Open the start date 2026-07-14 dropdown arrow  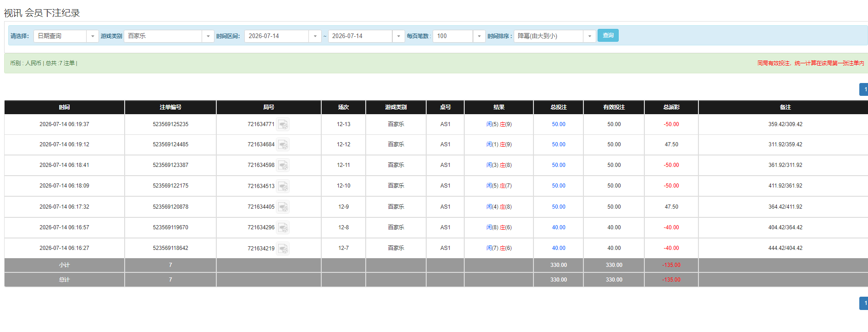[315, 36]
